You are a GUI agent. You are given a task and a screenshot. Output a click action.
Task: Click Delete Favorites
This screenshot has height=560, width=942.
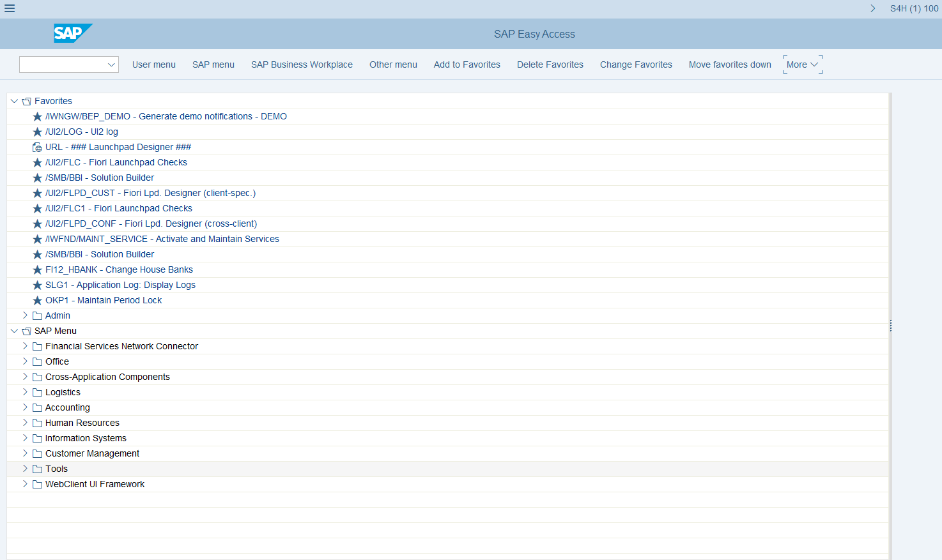pos(550,64)
